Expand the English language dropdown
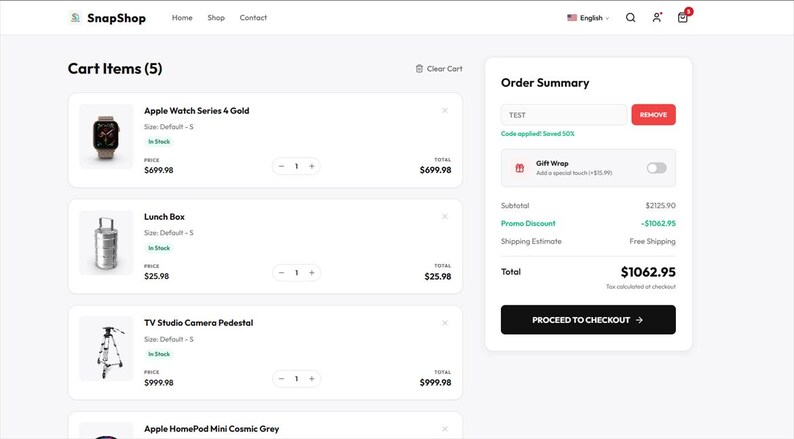The width and height of the screenshot is (794, 439). [588, 18]
